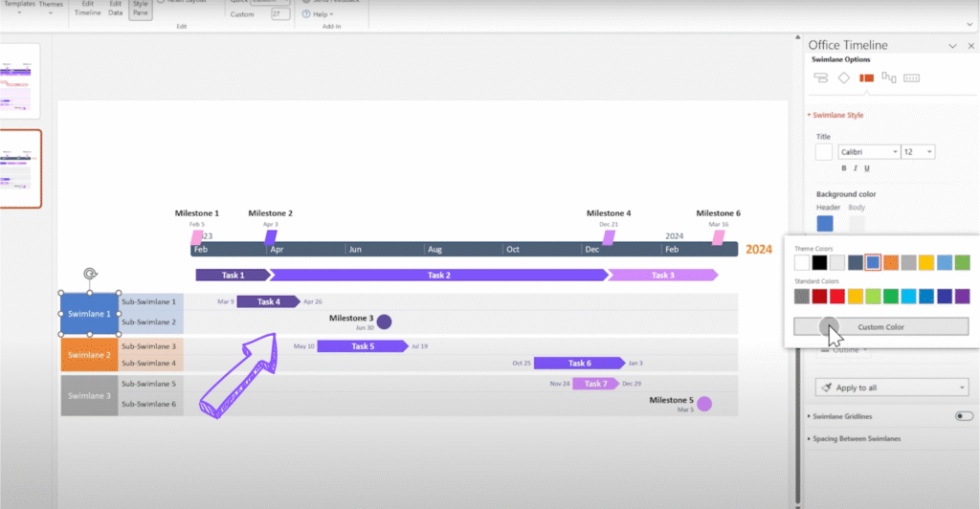Click the Task 4 bar

point(269,301)
